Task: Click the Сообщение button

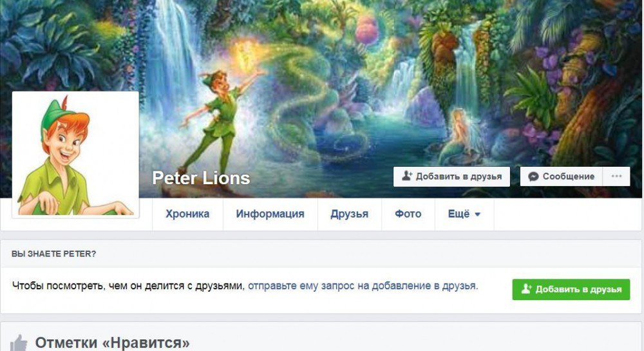Action: click(561, 176)
